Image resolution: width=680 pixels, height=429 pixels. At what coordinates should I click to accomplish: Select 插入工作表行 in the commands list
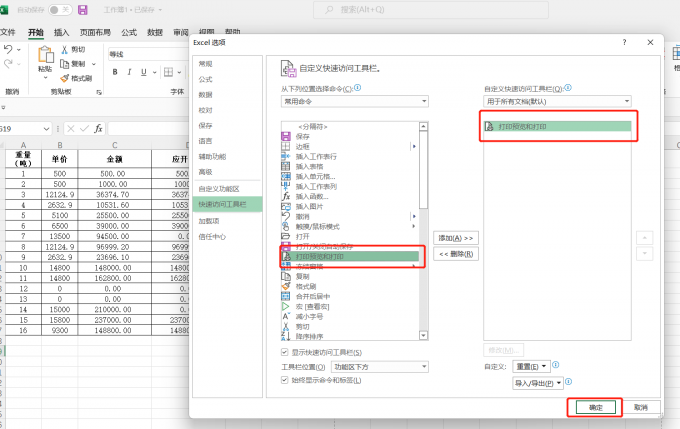pyautogui.click(x=350, y=156)
